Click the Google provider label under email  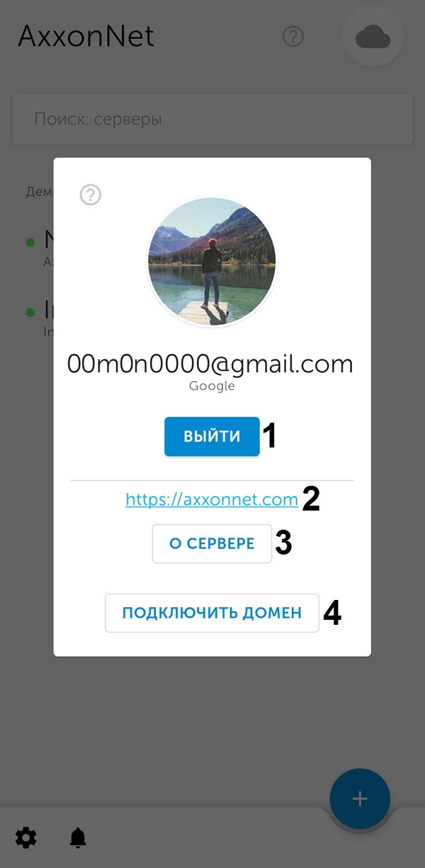pos(212,386)
